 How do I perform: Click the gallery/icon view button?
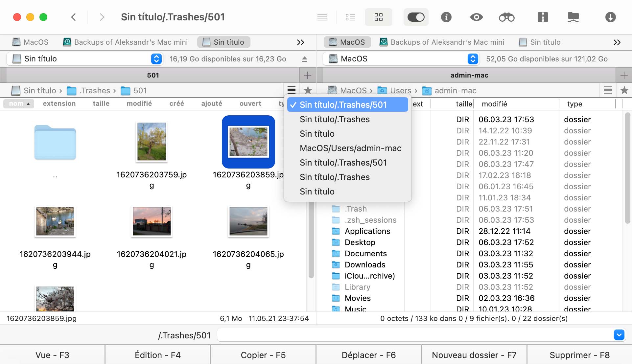coord(378,17)
